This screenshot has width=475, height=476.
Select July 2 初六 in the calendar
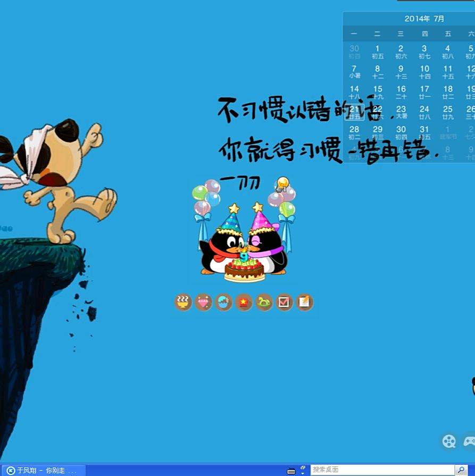[x=401, y=52]
